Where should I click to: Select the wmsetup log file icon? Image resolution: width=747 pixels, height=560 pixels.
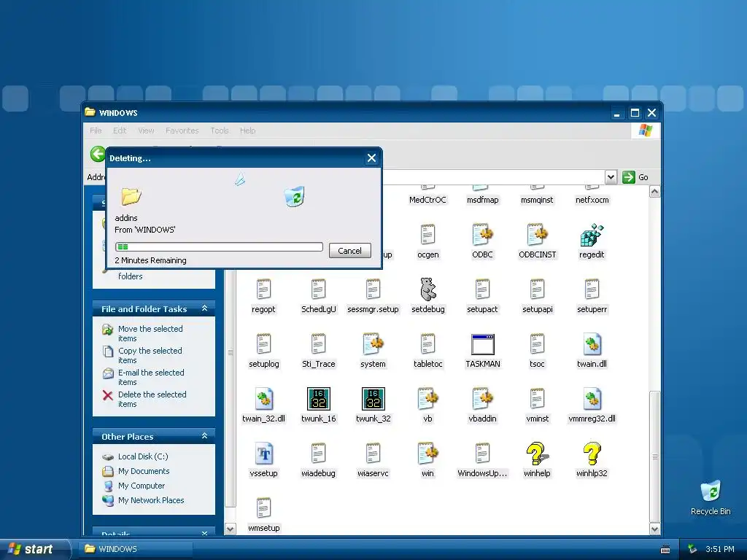point(263,508)
